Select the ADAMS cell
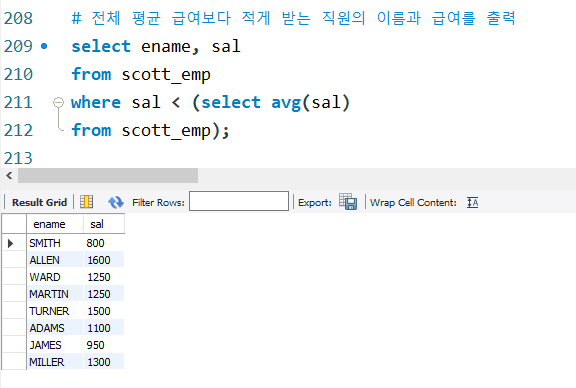Viewport: 576px width, 388px height. (x=55, y=328)
